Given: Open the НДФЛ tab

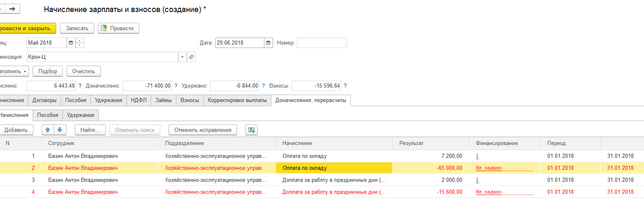Looking at the screenshot, I should pos(139,100).
